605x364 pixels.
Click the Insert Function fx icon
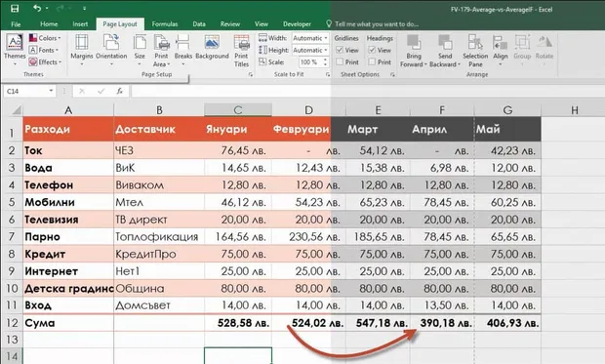click(x=120, y=91)
